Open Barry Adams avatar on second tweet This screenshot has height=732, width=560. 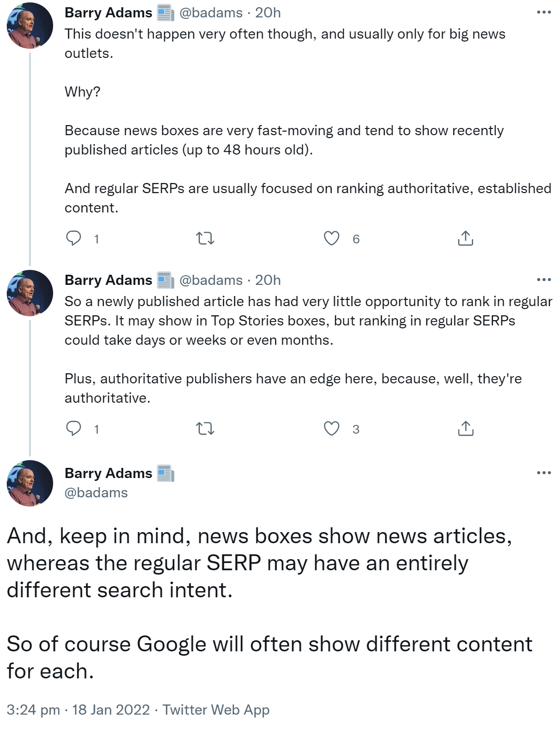[x=30, y=293]
